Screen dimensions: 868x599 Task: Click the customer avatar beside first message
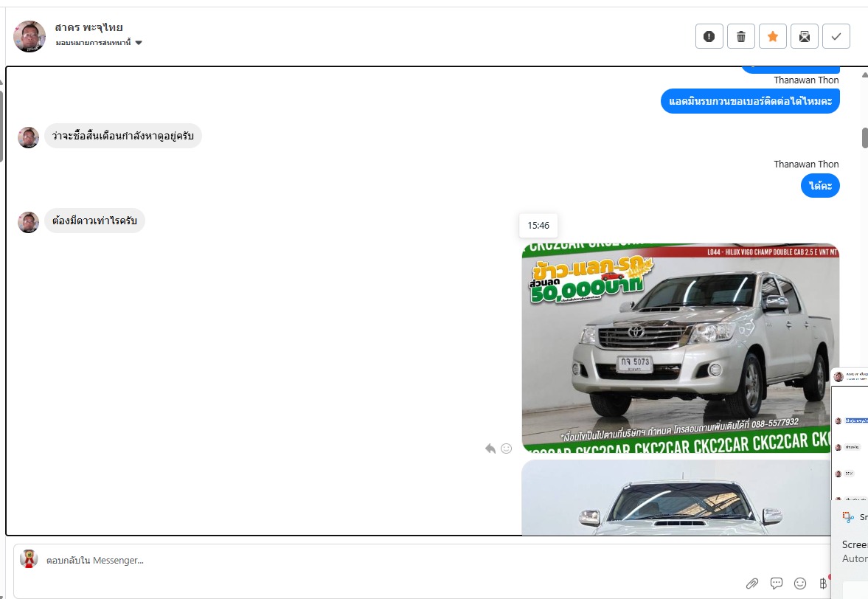[x=28, y=137]
